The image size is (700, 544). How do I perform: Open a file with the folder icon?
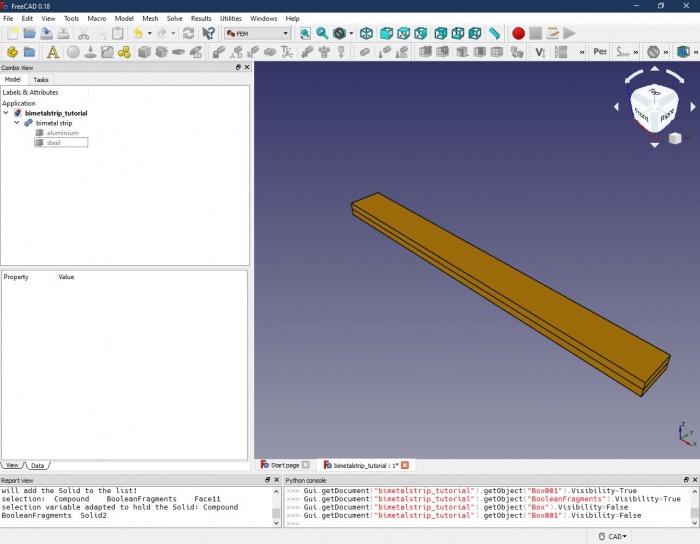(29, 33)
